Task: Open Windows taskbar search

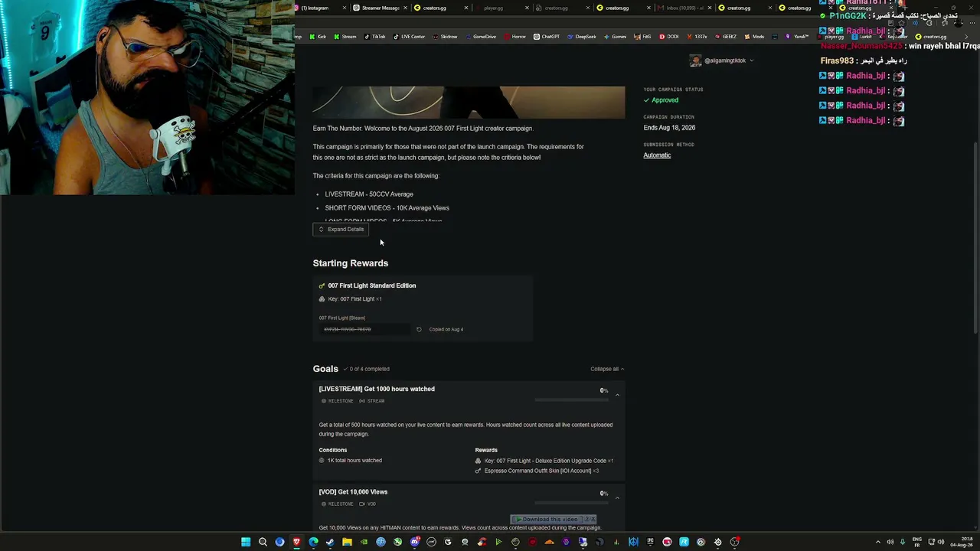Action: point(263,542)
